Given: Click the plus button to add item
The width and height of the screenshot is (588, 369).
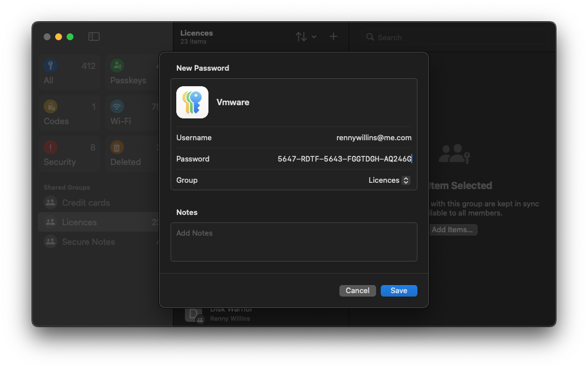Looking at the screenshot, I should point(334,36).
